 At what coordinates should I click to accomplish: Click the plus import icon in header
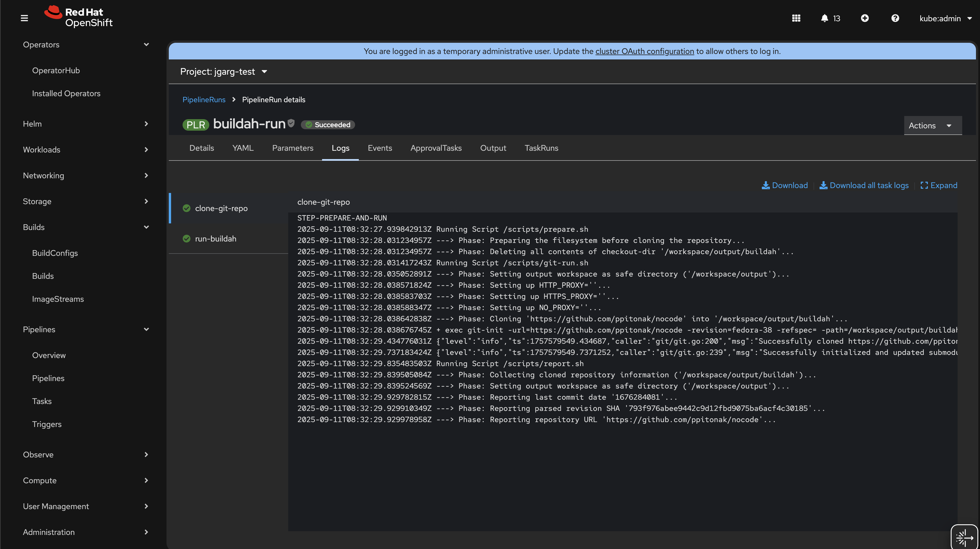pos(864,18)
